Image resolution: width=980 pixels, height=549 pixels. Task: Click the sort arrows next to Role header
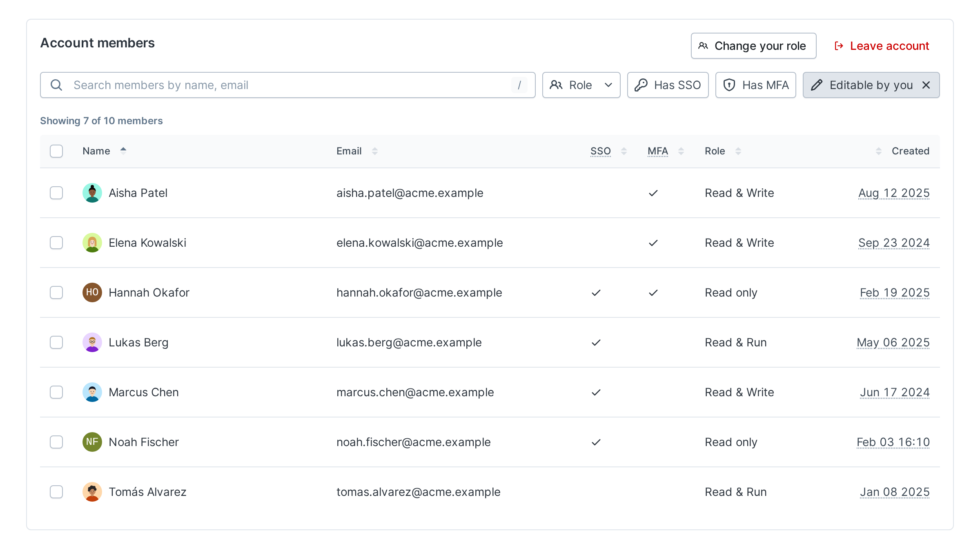coord(738,151)
